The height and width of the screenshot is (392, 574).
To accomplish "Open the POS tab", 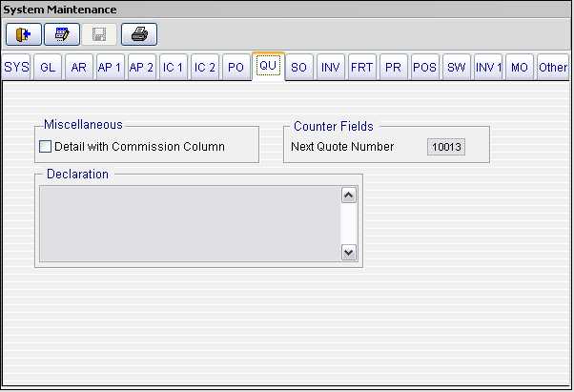I will click(424, 68).
